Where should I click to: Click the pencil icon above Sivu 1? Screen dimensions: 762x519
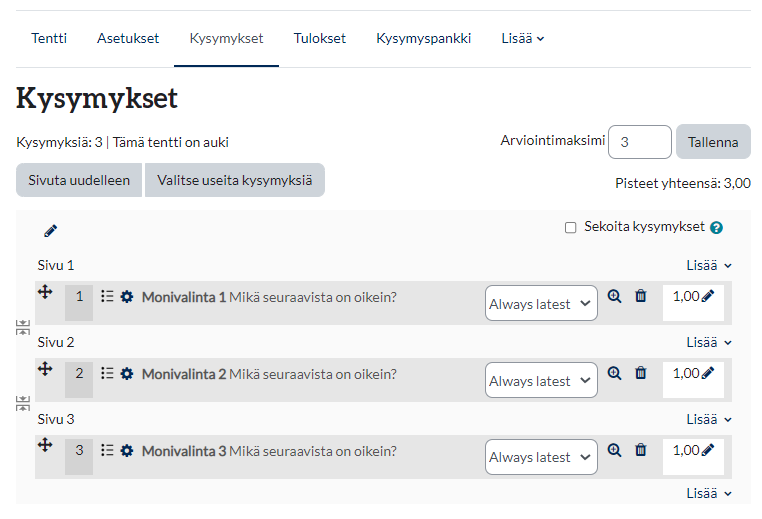point(51,231)
